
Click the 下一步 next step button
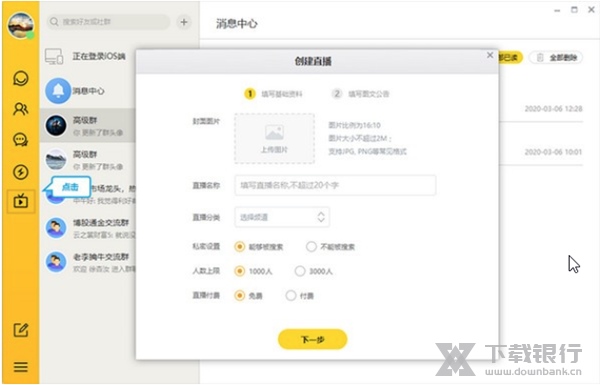click(313, 339)
